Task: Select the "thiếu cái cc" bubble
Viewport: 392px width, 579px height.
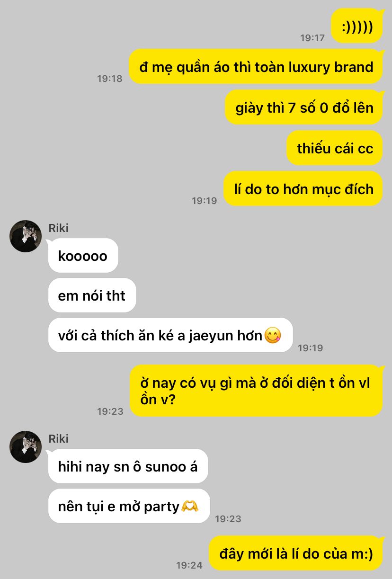Action: [335, 148]
